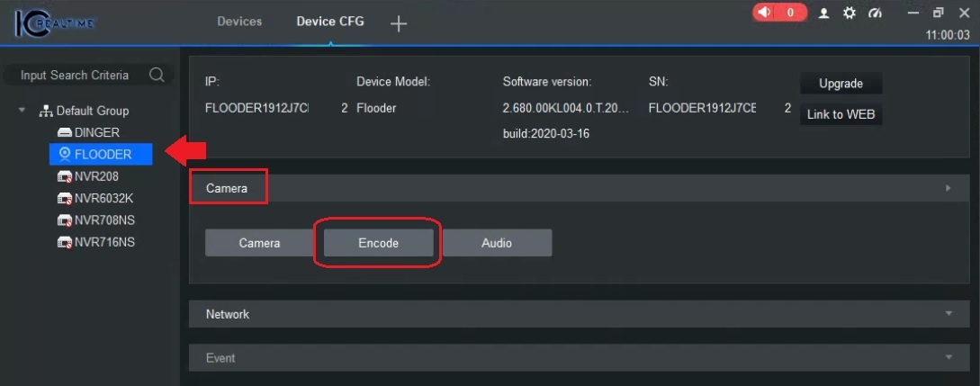Select NVR6032K in the device tree

point(103,199)
